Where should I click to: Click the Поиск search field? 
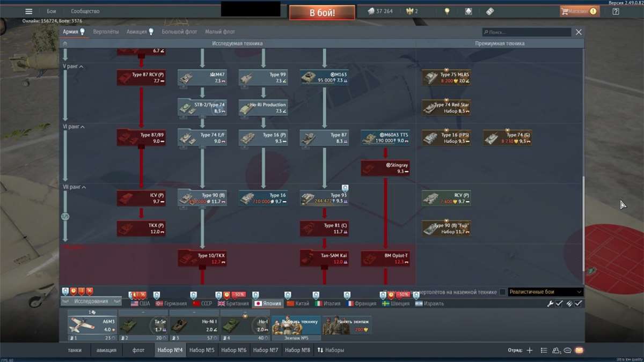526,32
